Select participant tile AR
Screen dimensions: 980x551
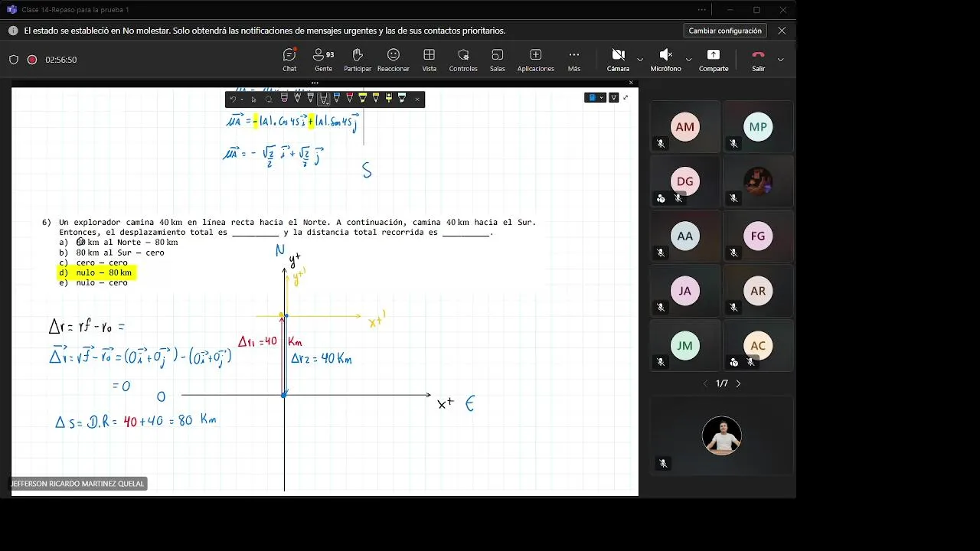(758, 291)
